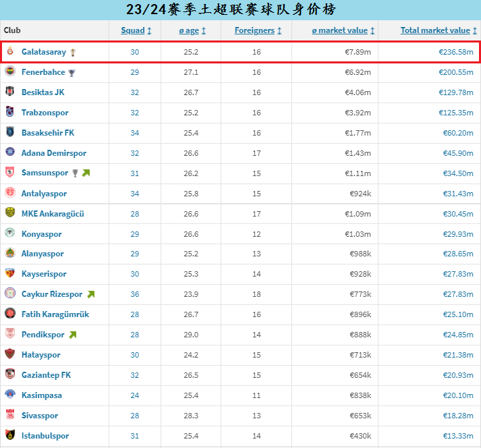Click Caykur Rizespor squad size 36
The image size is (481, 448).
(135, 295)
